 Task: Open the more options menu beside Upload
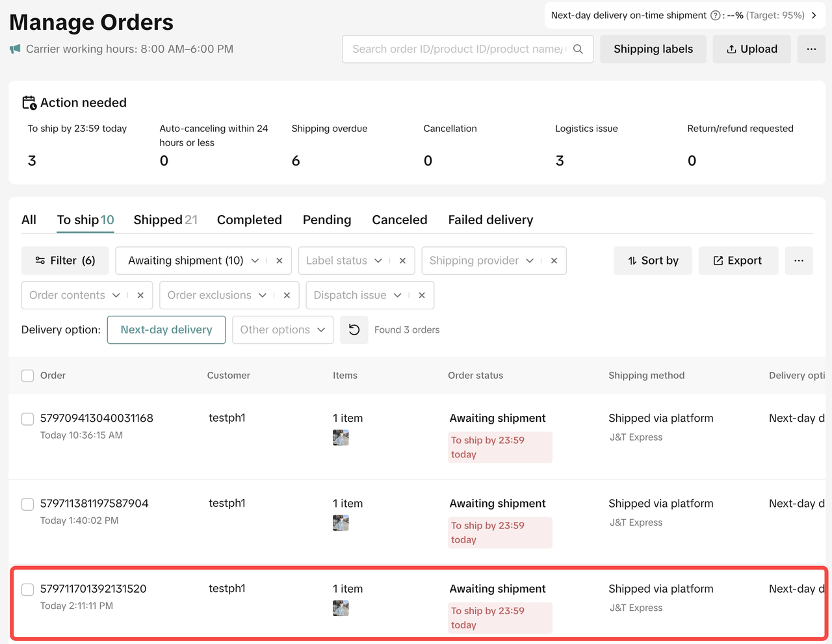click(811, 49)
